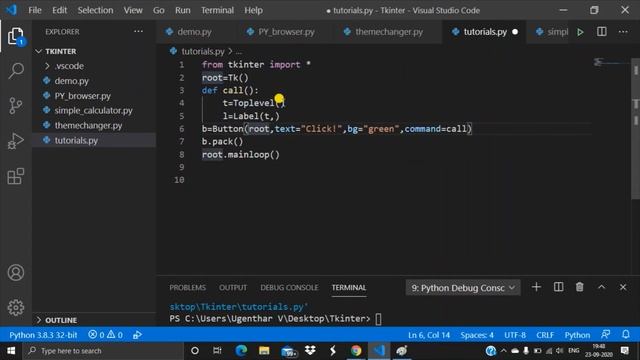Select tutorials.py in the explorer tree
Screen dimensions: 640x360
click(x=94, y=140)
